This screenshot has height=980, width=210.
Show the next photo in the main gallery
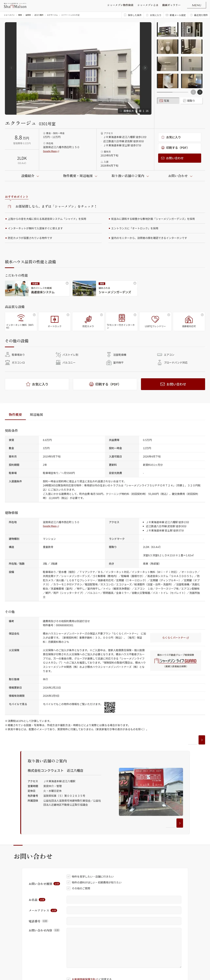[145, 68]
